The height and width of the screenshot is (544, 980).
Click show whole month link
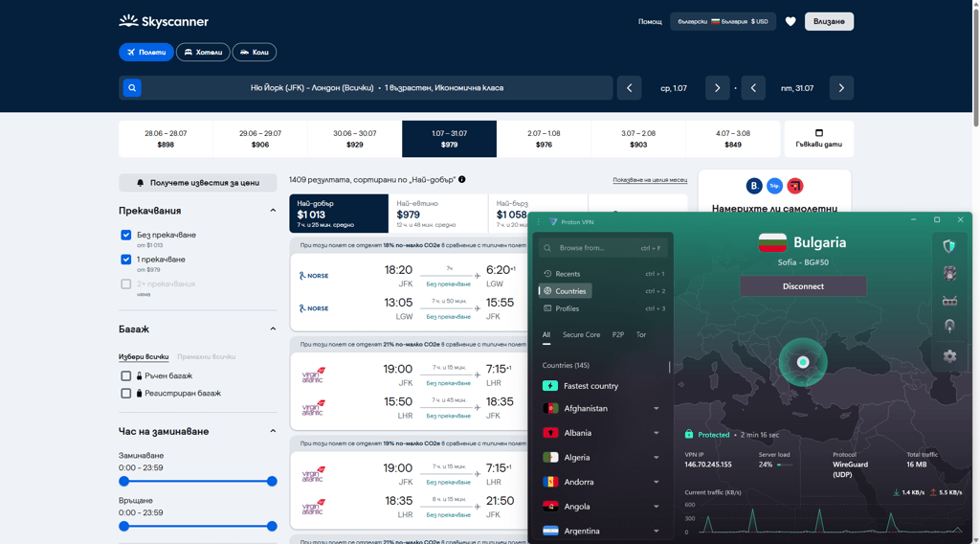click(650, 180)
